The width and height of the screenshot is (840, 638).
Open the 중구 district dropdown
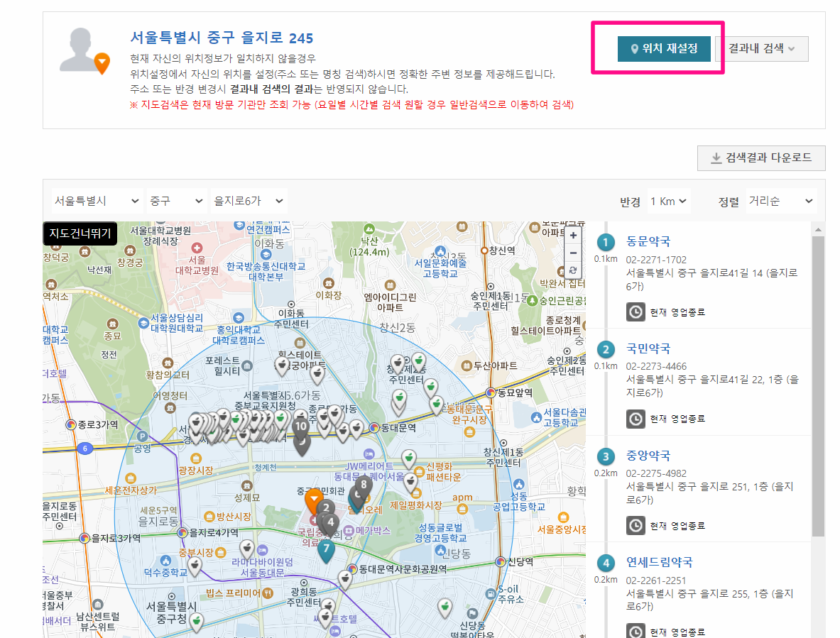(x=175, y=201)
